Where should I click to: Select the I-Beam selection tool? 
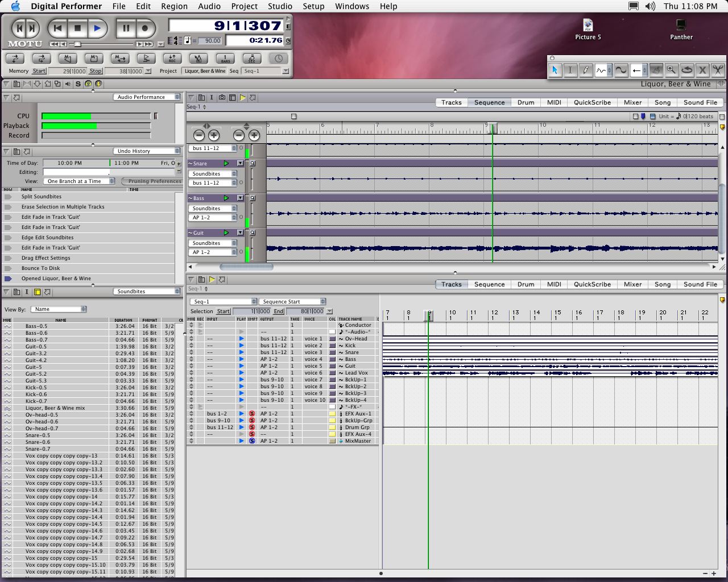(x=570, y=70)
